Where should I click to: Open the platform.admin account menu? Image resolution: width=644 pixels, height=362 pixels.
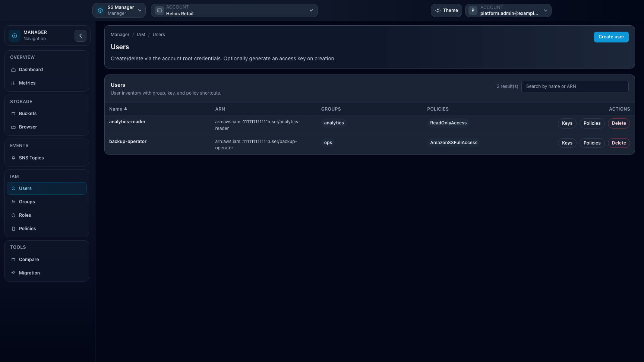(x=508, y=10)
